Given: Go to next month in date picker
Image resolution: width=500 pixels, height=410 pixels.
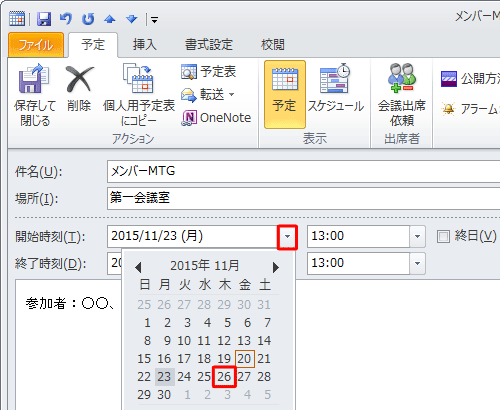Looking at the screenshot, I should pyautogui.click(x=276, y=267).
